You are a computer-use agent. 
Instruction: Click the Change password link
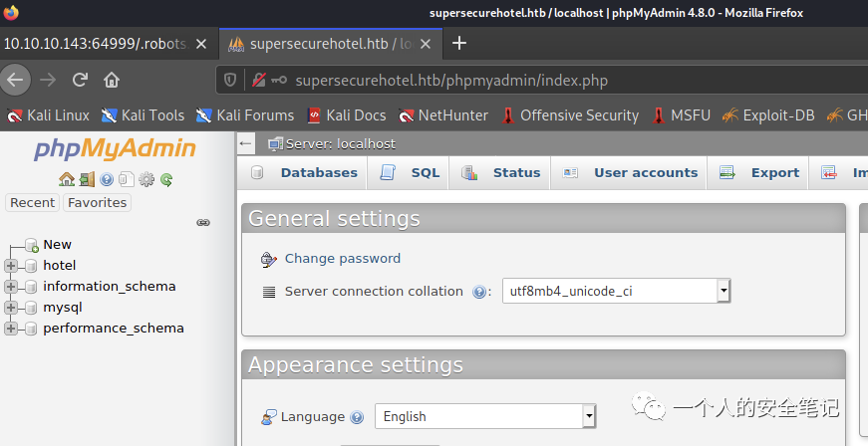click(343, 259)
